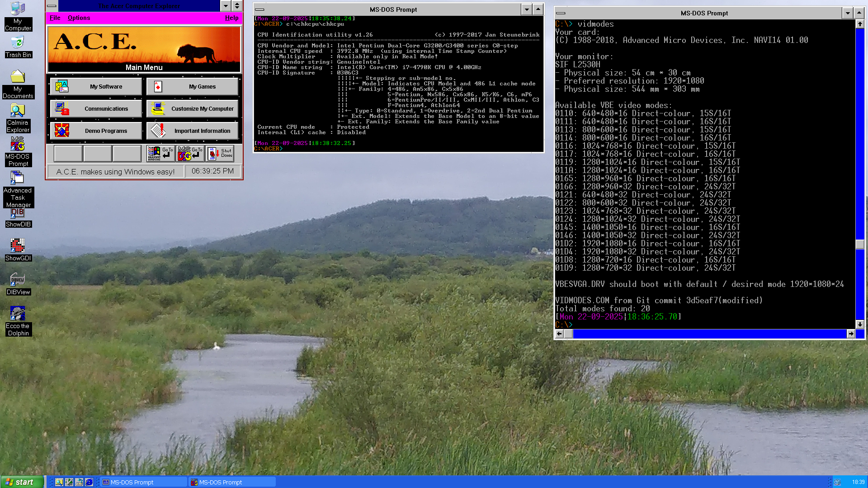Open the Help menu
The width and height of the screenshot is (868, 488).
232,18
